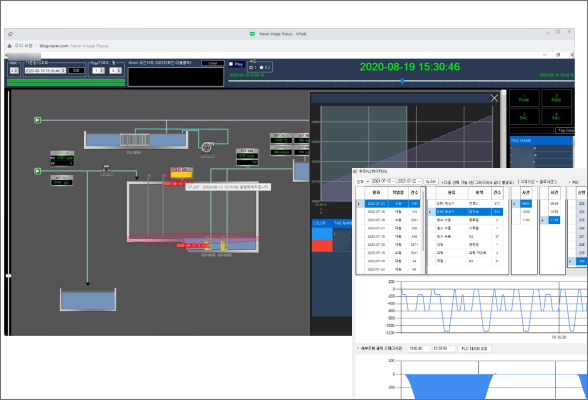
Task: Click the upper green pipeline inlet arrow icon
Action: [38, 120]
